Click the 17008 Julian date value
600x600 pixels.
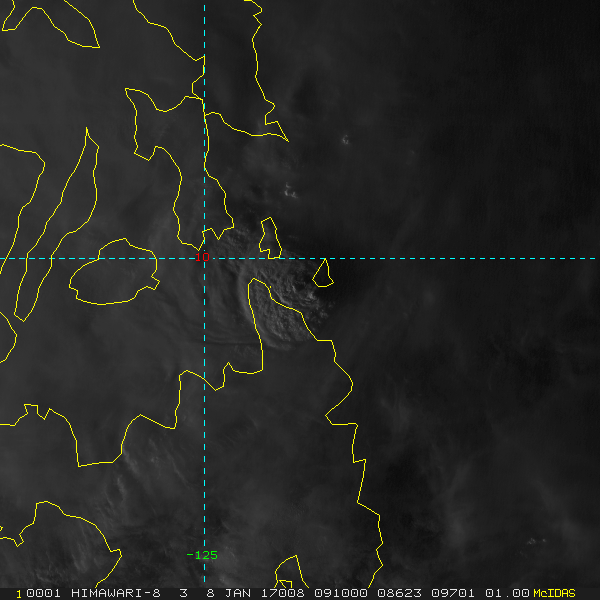tap(283, 593)
